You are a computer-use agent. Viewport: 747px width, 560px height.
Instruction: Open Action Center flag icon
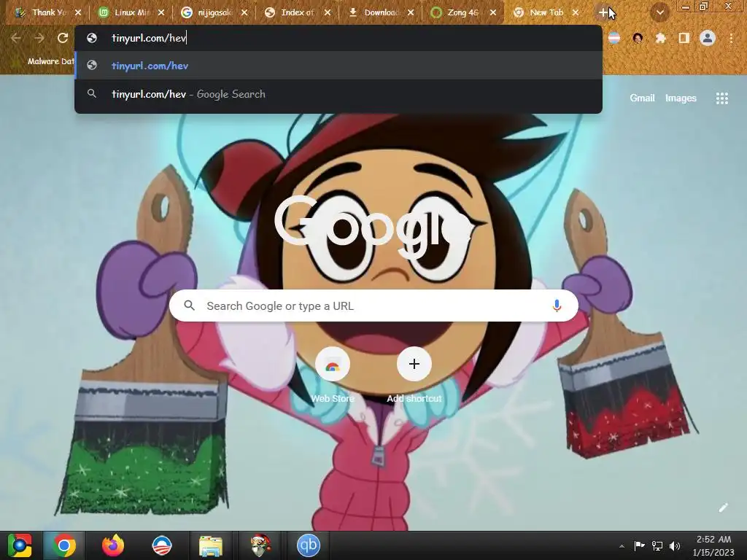[639, 545]
